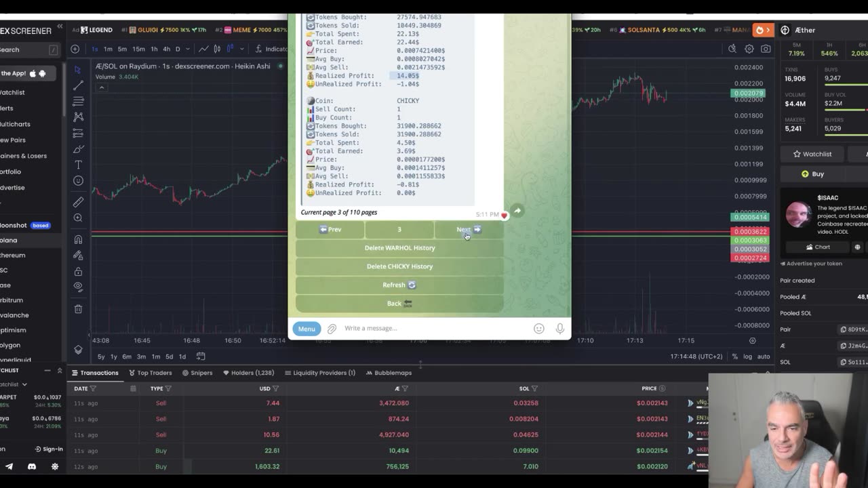
Task: Open the Liquidity Providers (1) tab
Action: click(320, 373)
